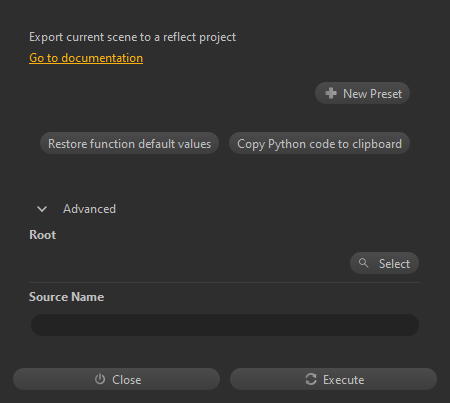
Task: Click the Source Name label
Action: coord(67,297)
